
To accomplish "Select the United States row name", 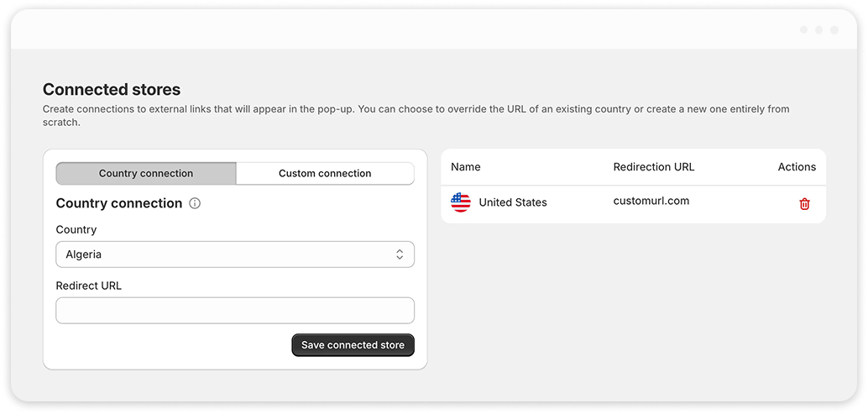I will (513, 202).
